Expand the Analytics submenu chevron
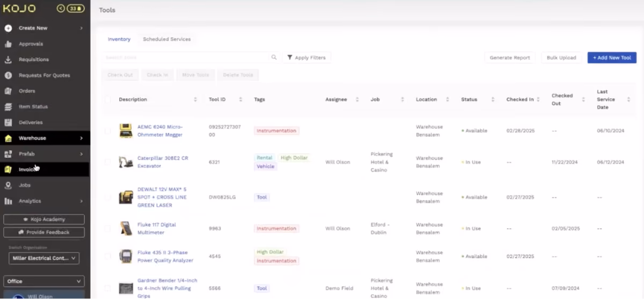The height and width of the screenshot is (299, 644). [82, 201]
